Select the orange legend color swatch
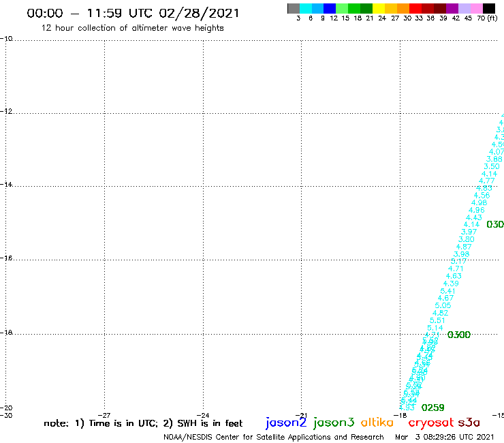Screen dimensions: 504x443 click(403, 9)
